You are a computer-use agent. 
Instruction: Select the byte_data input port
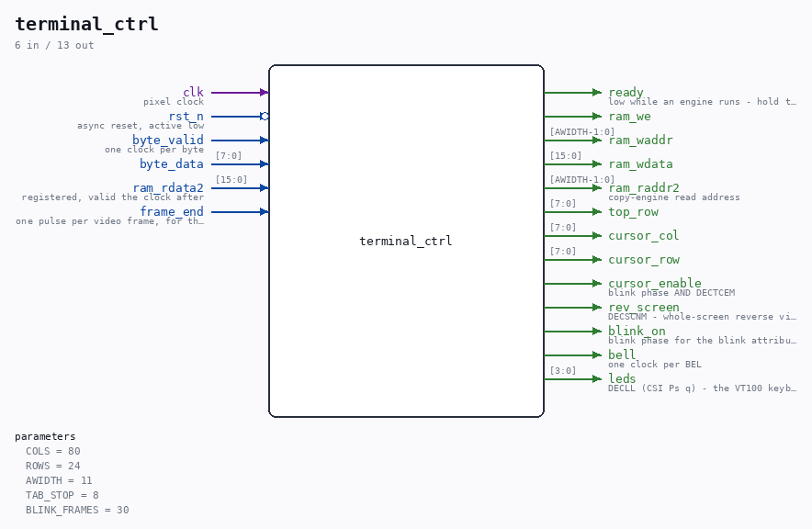coord(172,163)
